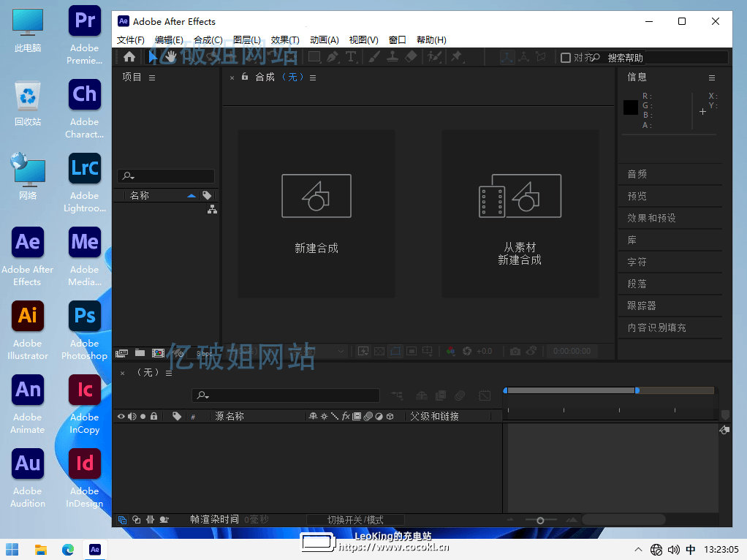The width and height of the screenshot is (747, 560).
Task: Select the Hand tool
Action: pyautogui.click(x=170, y=57)
